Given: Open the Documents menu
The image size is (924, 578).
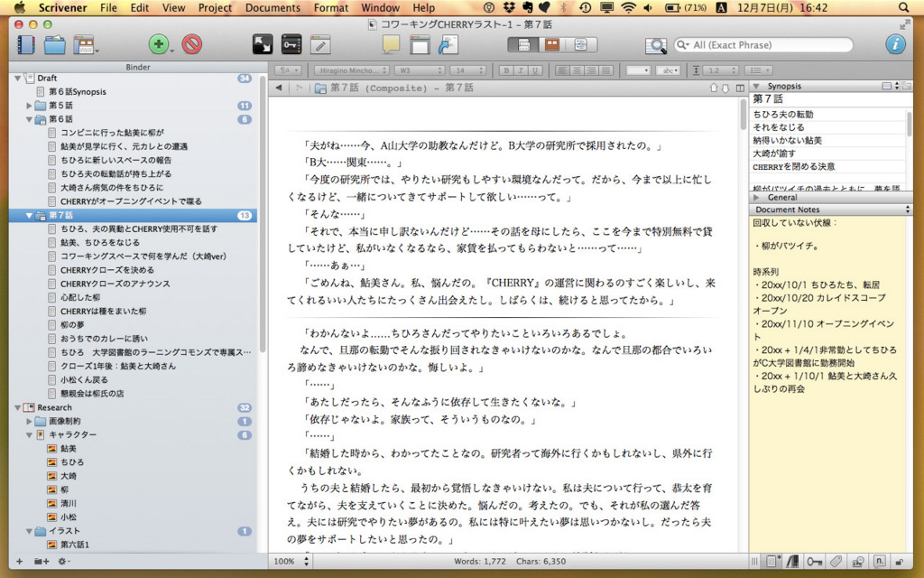Looking at the screenshot, I should 273,7.
